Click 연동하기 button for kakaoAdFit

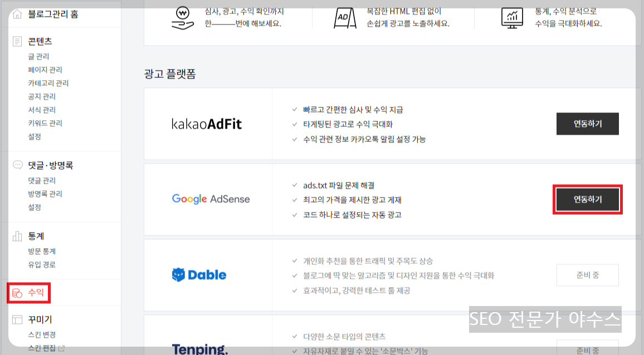click(587, 124)
